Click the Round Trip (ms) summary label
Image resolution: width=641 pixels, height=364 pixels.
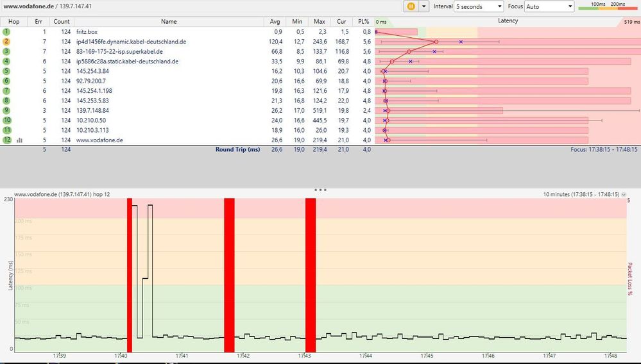pyautogui.click(x=237, y=149)
